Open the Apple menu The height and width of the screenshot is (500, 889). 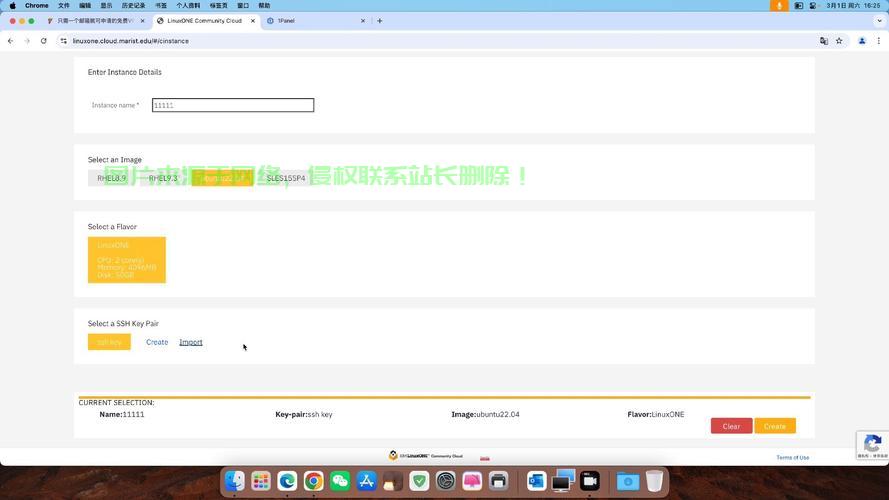point(12,6)
